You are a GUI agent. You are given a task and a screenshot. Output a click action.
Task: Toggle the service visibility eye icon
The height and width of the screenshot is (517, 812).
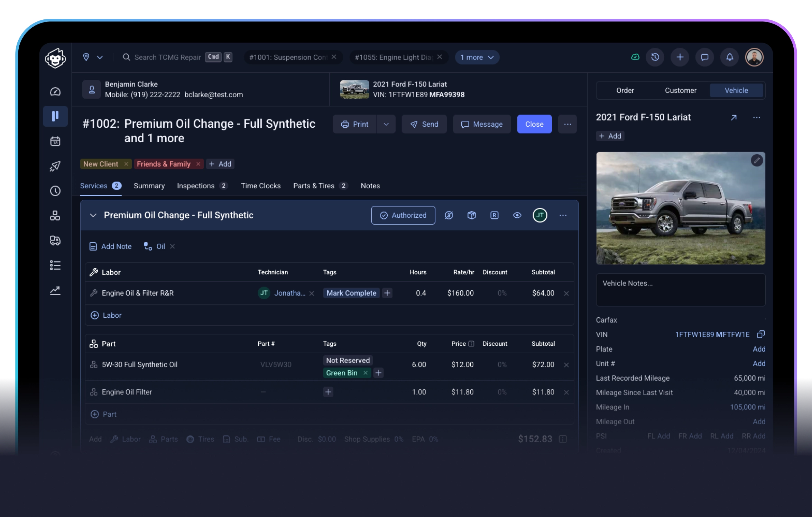pyautogui.click(x=517, y=215)
